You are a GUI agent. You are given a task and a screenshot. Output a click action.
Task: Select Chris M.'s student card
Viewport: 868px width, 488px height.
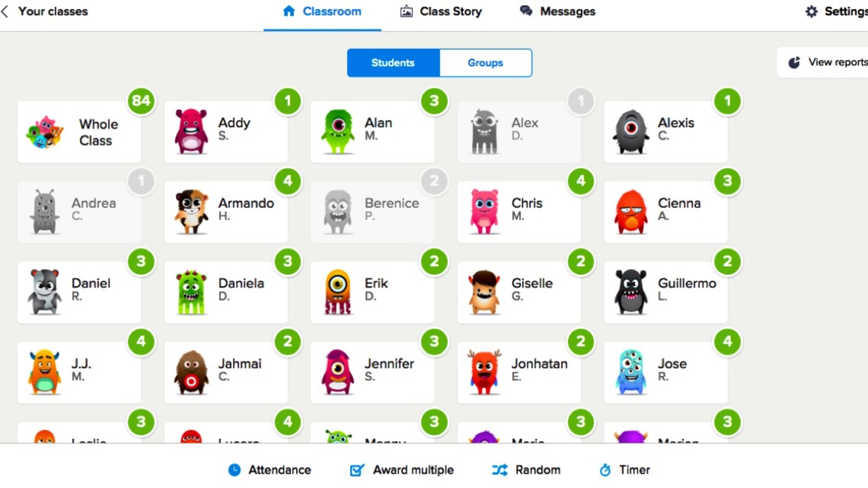(x=519, y=212)
